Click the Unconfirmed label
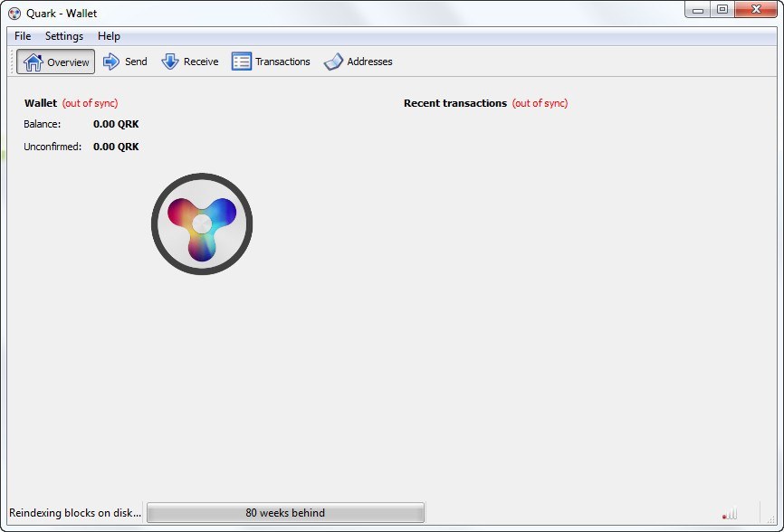This screenshot has height=532, width=784. coord(53,147)
